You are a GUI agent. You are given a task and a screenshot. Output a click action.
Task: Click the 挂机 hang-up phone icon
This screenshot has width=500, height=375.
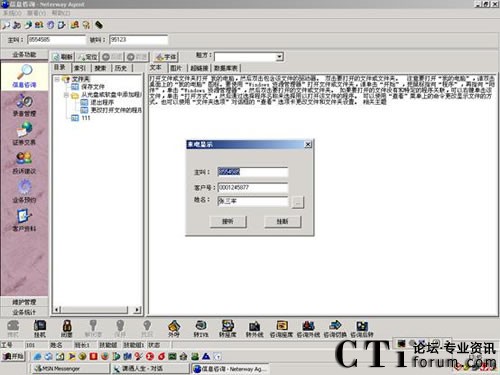point(40,328)
